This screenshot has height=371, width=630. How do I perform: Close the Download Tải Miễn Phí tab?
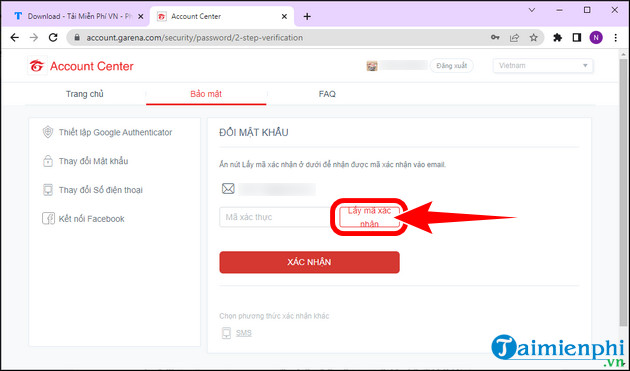140,16
